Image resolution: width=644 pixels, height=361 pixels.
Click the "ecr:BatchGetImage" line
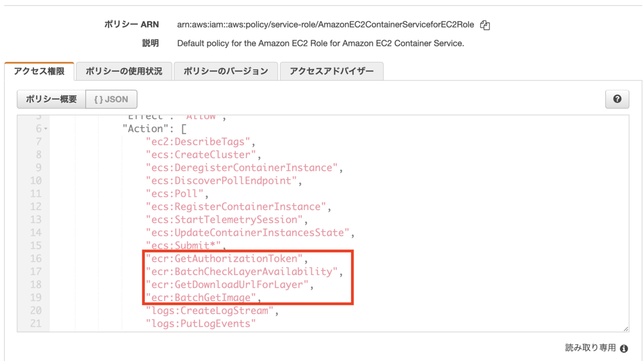(x=203, y=298)
